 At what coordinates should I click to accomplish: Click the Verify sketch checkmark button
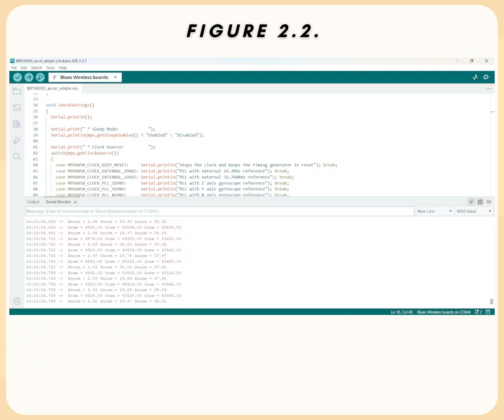tap(17, 77)
